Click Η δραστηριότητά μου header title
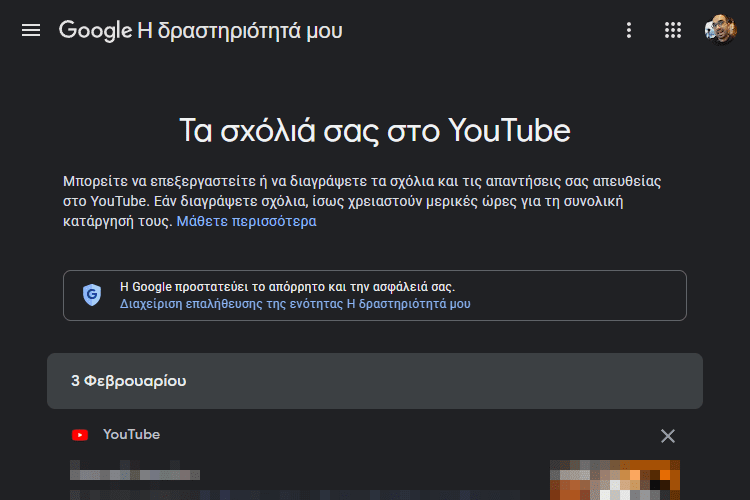The image size is (750, 500). click(x=240, y=31)
